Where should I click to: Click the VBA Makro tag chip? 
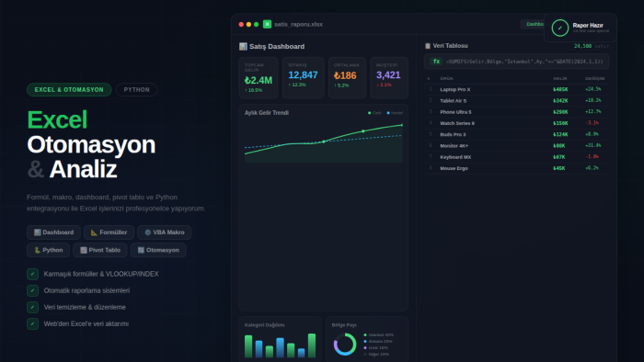click(x=165, y=232)
